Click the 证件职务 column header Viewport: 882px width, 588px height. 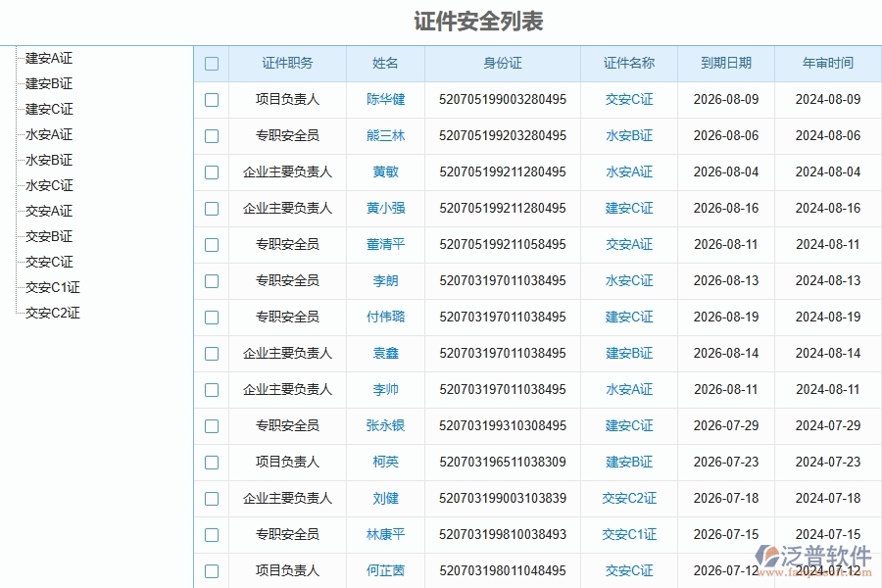(x=288, y=63)
